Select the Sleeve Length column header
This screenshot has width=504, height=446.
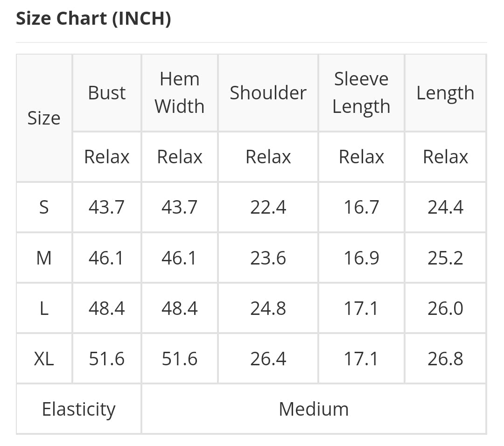point(361,93)
